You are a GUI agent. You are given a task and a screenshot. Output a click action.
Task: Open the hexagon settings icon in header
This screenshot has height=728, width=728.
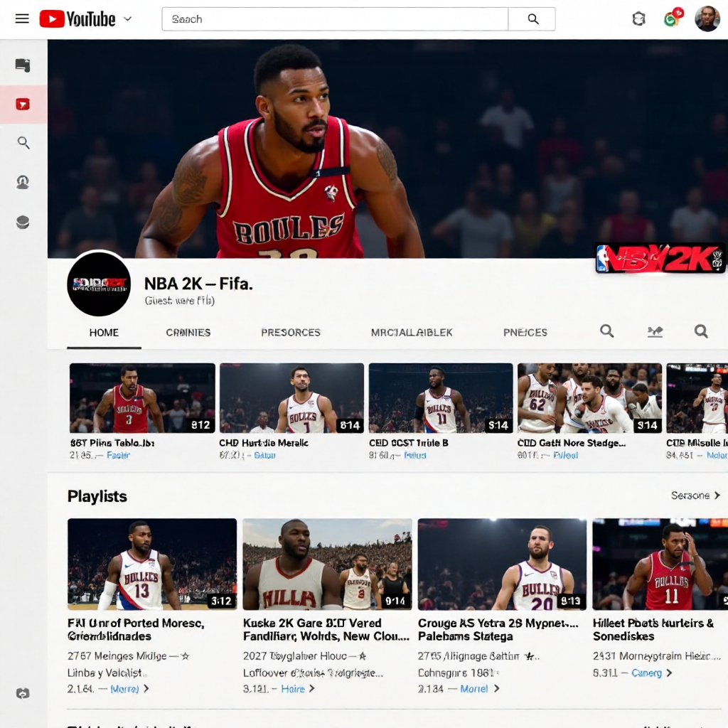click(x=639, y=19)
